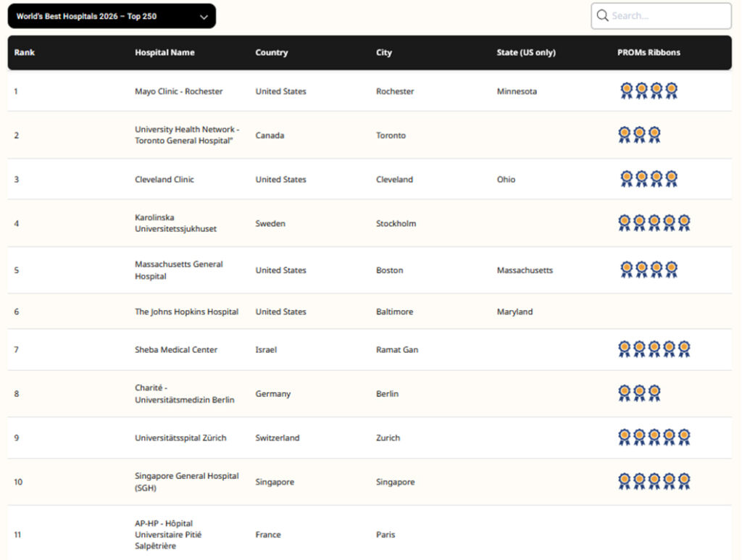Sort by the Hospital Name header
The width and height of the screenshot is (742, 560).
pos(164,52)
